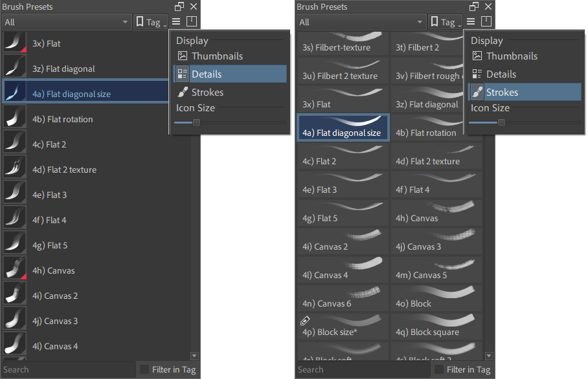Open display settings hamburger icon in right panel
This screenshot has width=588, height=379.
(471, 22)
